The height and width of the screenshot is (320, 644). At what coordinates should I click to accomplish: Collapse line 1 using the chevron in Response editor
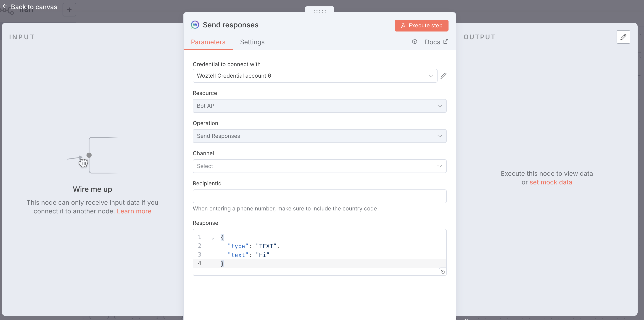213,238
